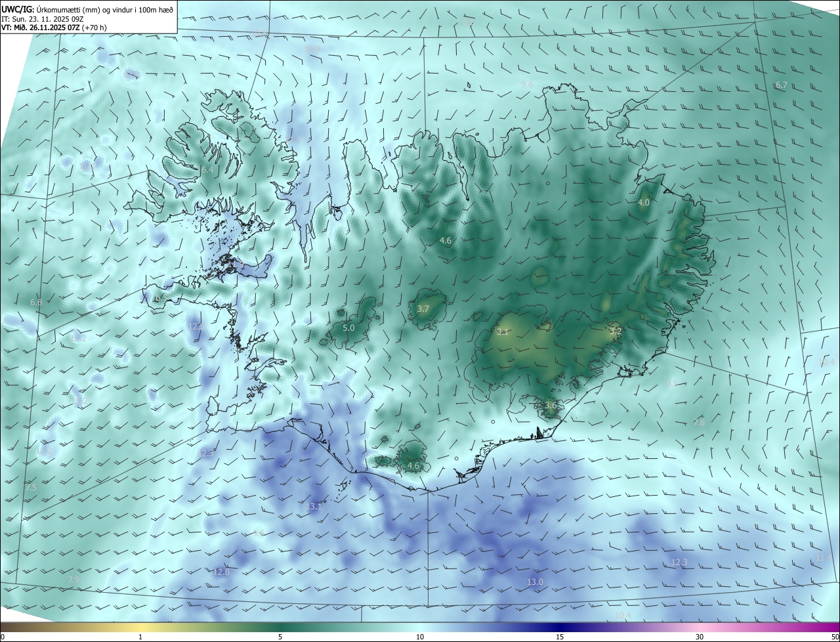This screenshot has height=642, width=840.
Task: Click the 9.6 value label
Action: tap(527, 85)
